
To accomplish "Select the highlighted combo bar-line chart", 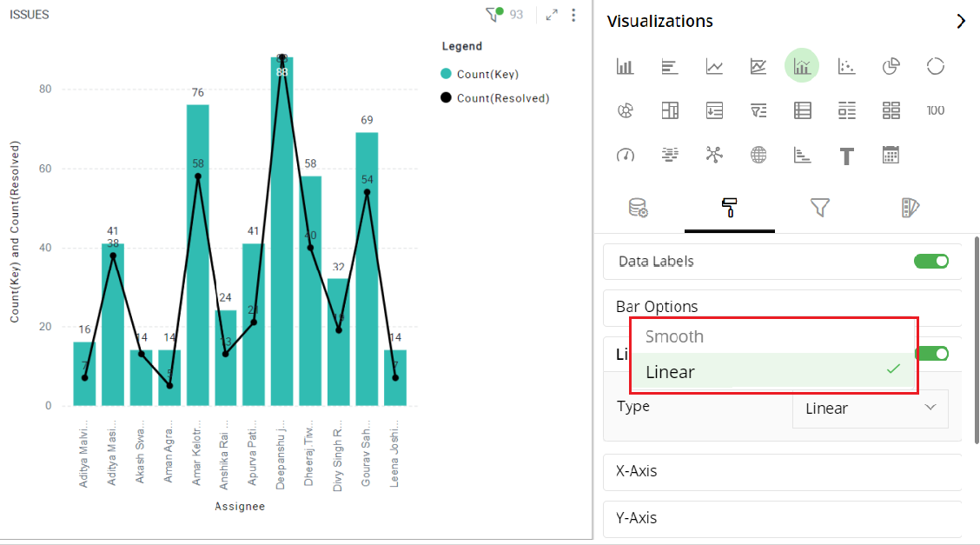I will coord(802,65).
